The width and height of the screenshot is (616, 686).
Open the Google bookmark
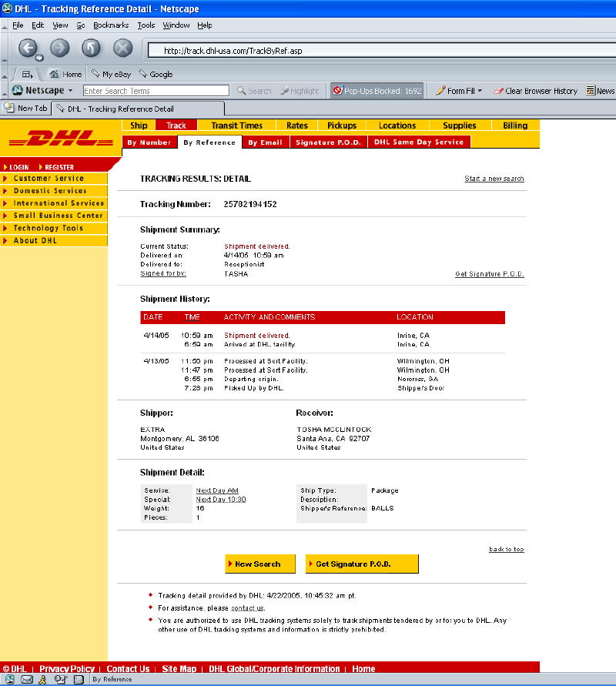pos(156,75)
